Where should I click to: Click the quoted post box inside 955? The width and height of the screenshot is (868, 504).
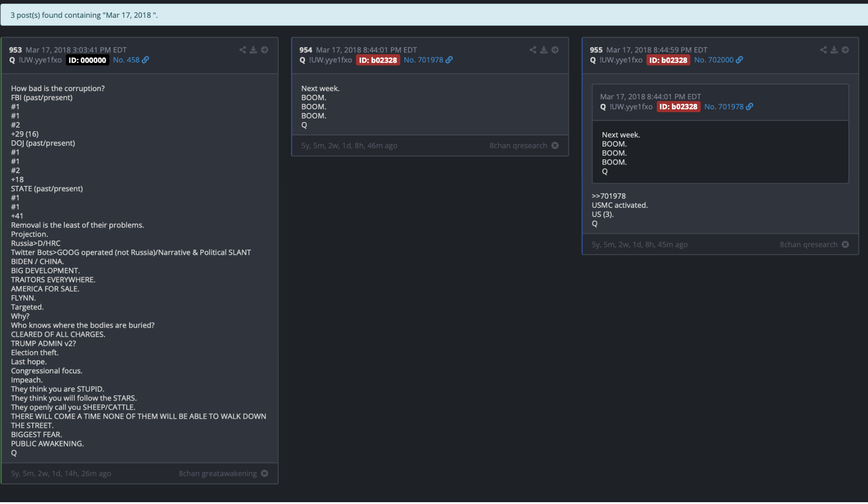720,134
